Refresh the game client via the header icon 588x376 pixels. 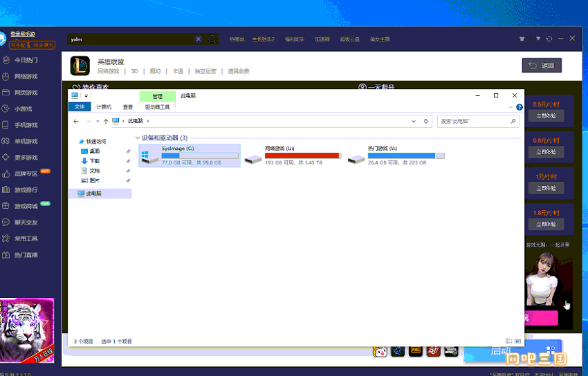point(549,39)
